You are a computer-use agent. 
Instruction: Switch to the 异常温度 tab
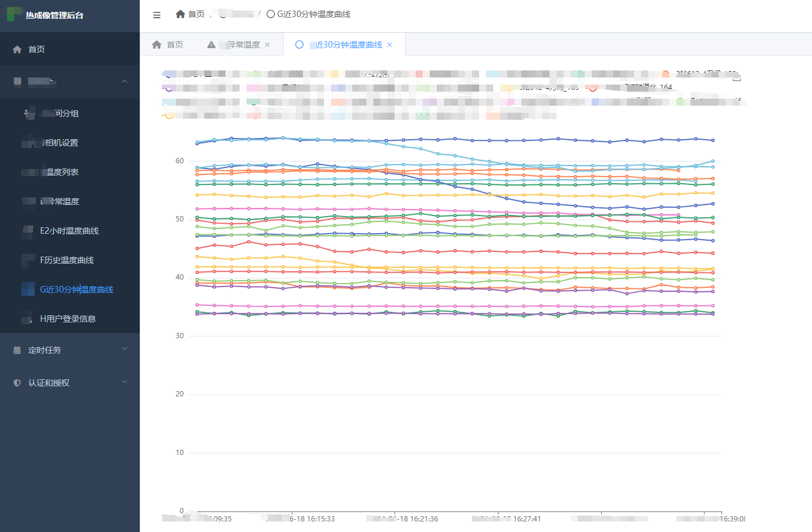[x=239, y=45]
